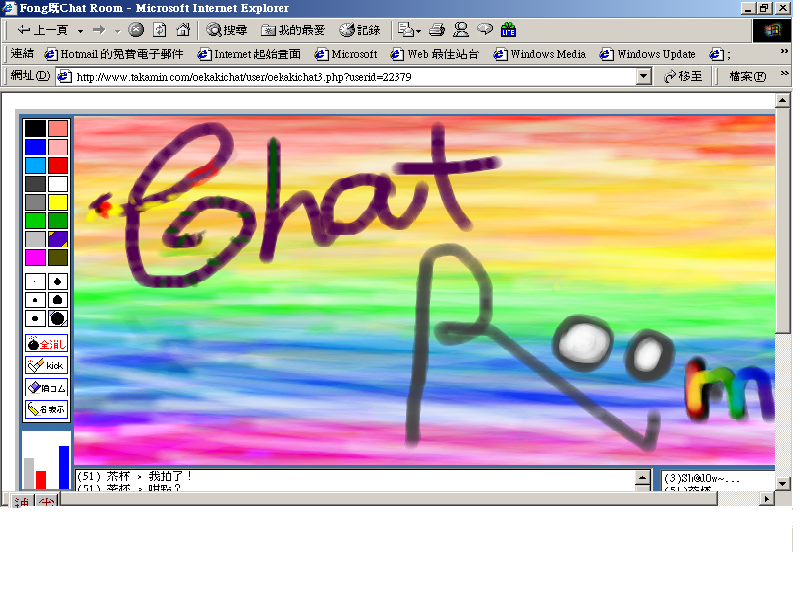Viewport: 800px width, 600px height.
Task: Click the Refresh page icon
Action: pos(160,30)
